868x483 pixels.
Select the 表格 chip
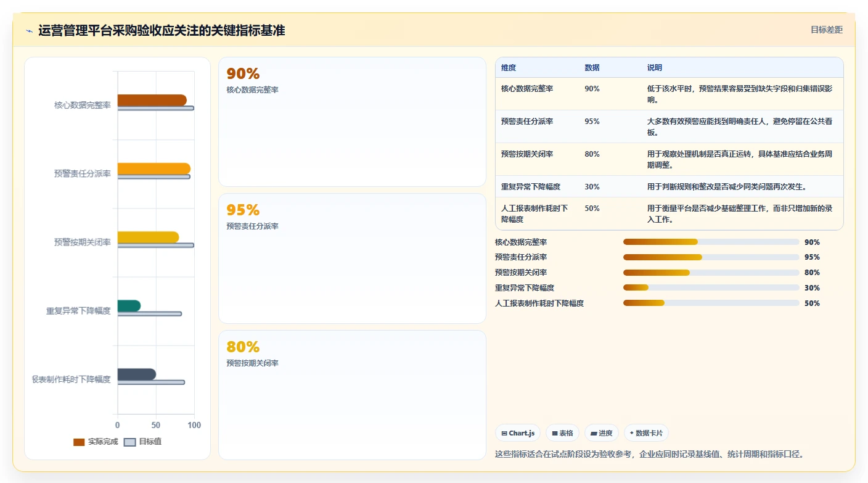pos(562,433)
